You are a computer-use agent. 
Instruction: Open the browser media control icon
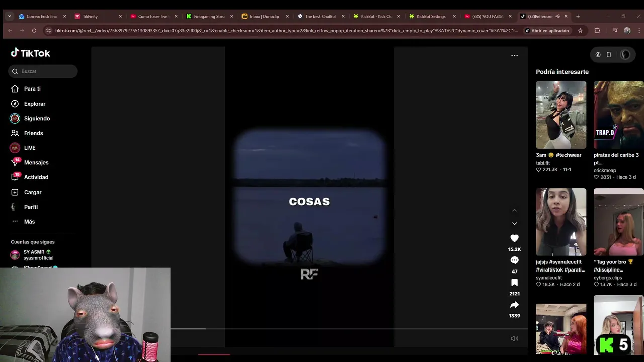point(615,31)
